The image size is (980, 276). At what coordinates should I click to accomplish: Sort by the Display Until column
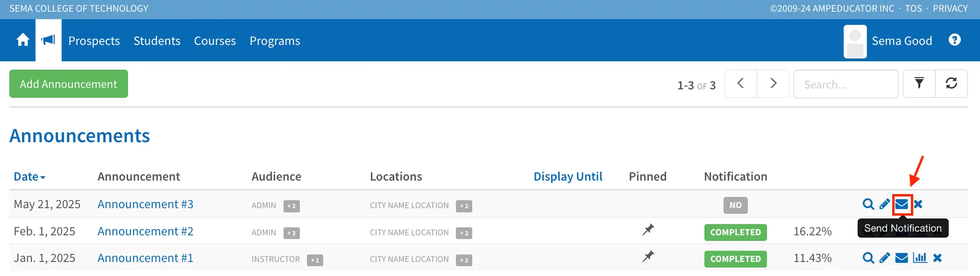(x=568, y=176)
